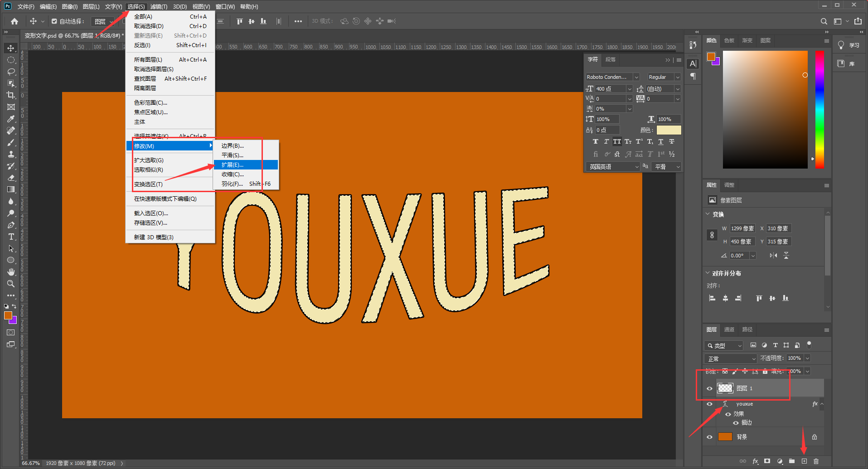This screenshot has width=868, height=469.
Task: Create a new layer with plus icon
Action: click(804, 461)
